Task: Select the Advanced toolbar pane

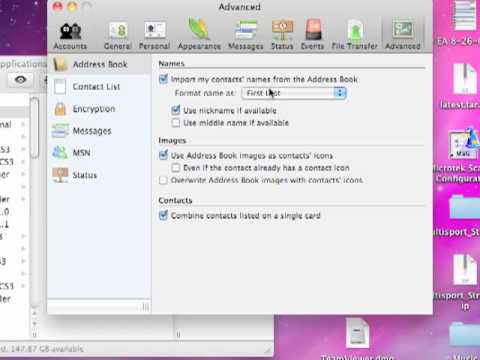Action: coord(403,36)
